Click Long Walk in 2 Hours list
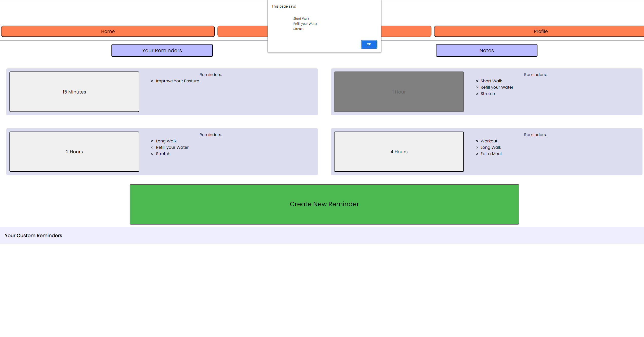This screenshot has width=644, height=337. 166,141
